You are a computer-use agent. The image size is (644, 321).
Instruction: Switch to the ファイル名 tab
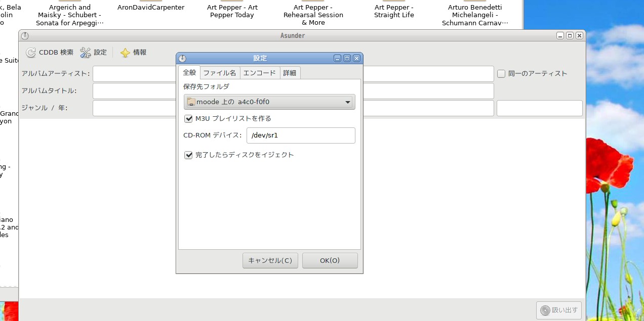click(219, 73)
